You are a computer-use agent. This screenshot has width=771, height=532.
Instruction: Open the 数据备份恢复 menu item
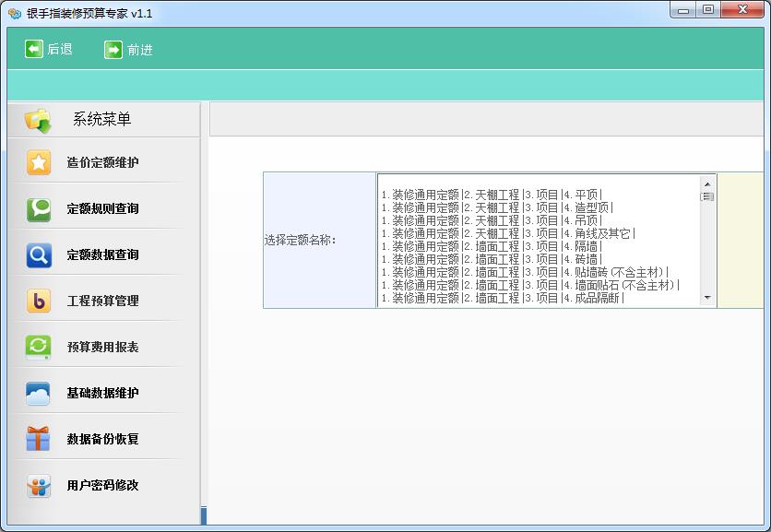[x=102, y=440]
